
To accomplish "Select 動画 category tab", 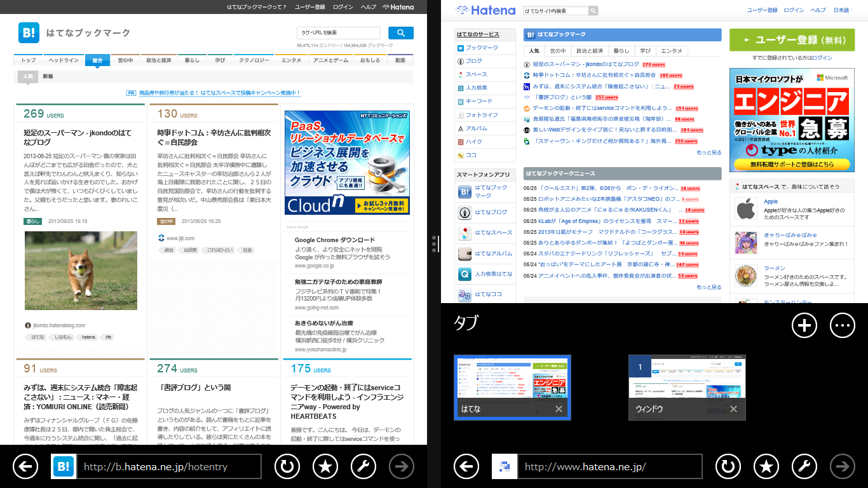I will click(400, 60).
